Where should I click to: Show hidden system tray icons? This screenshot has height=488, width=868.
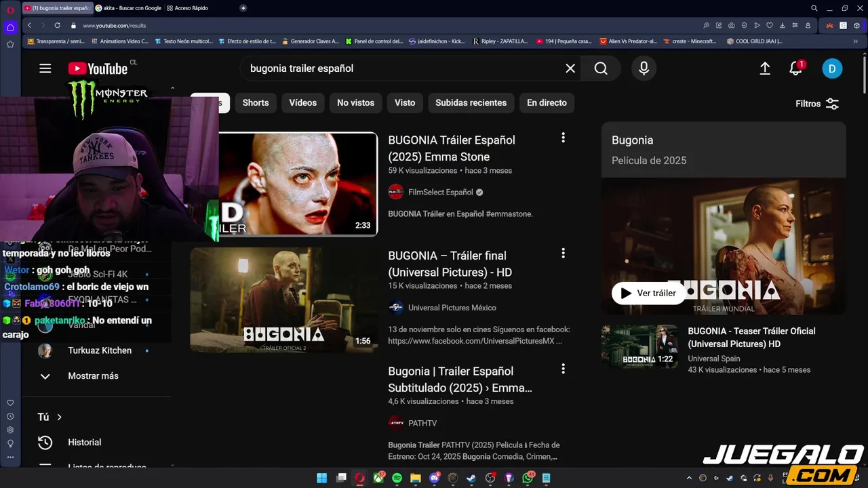coord(689,478)
